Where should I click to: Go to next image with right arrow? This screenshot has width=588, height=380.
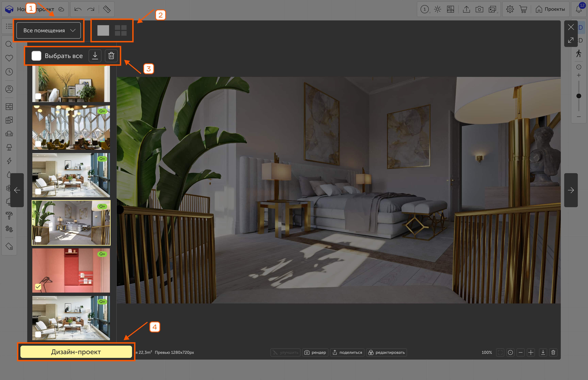(570, 190)
